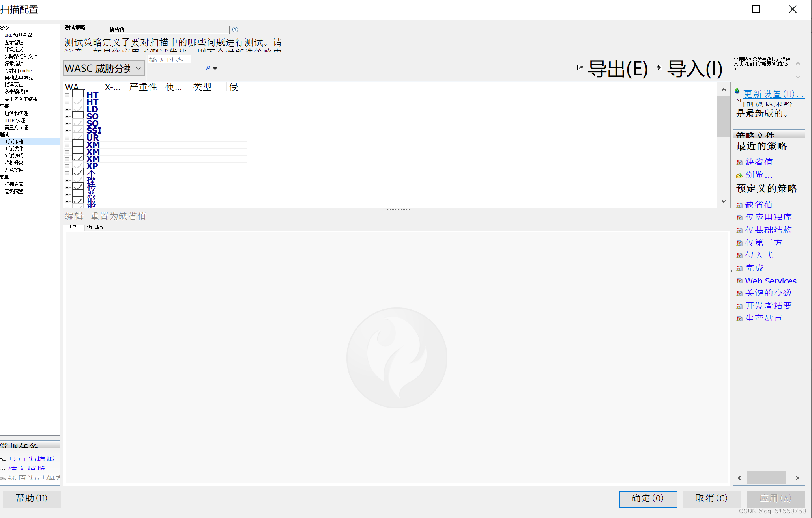This screenshot has width=812, height=518.
Task: Click the policy icon beside 仅第三方
Action: tap(739, 243)
